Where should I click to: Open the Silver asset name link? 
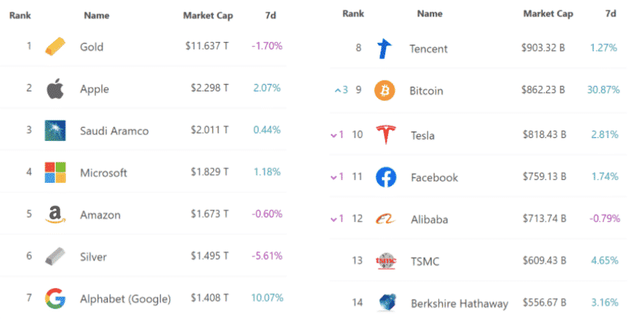[93, 257]
